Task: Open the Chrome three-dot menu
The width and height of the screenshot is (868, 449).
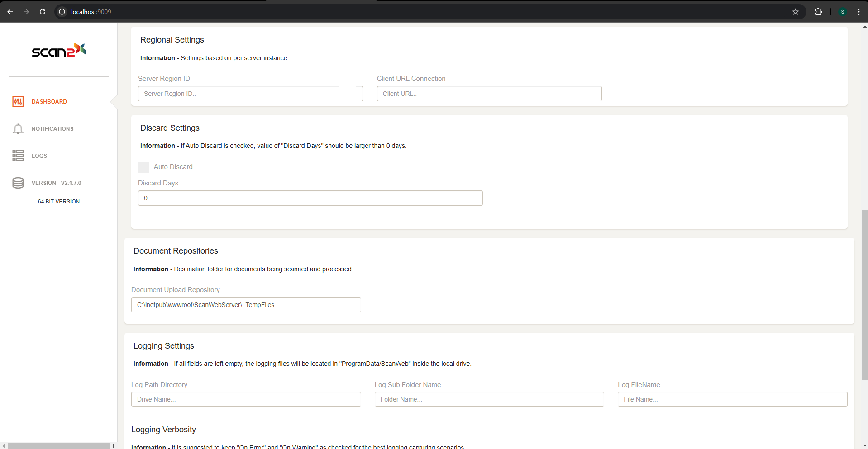Action: point(858,12)
